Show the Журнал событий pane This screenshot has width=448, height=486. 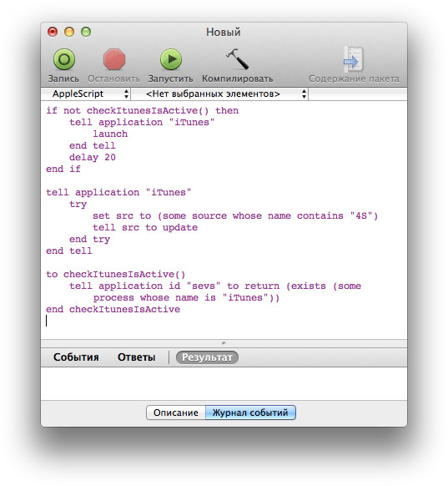[x=250, y=413]
